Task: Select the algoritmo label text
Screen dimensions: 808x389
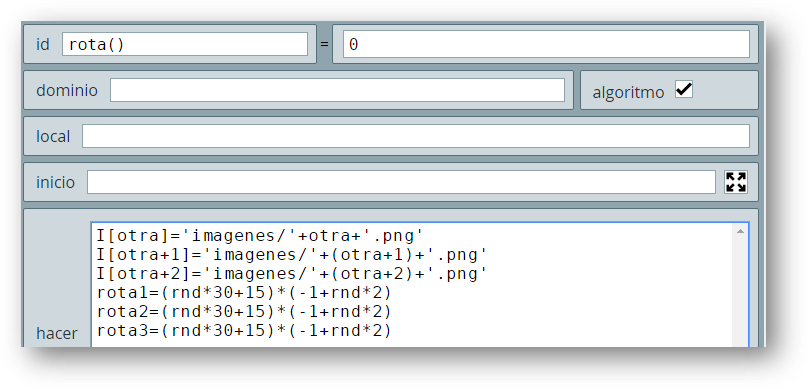Action: pyautogui.click(x=628, y=93)
